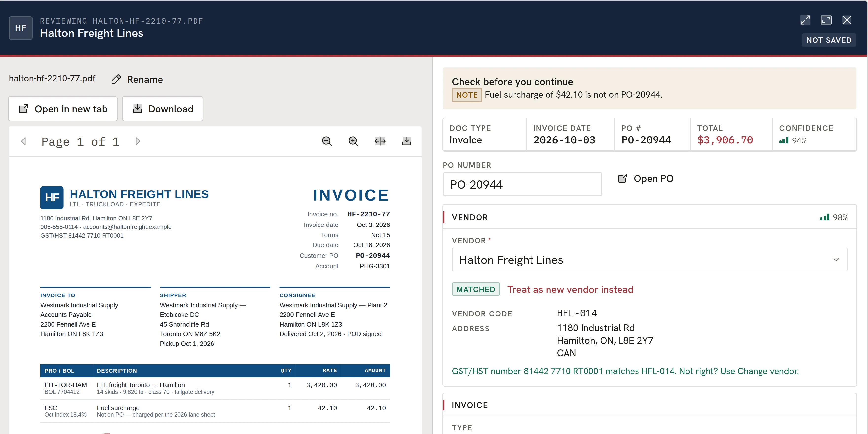Click the GST/HST number match message
The image size is (868, 434).
625,371
